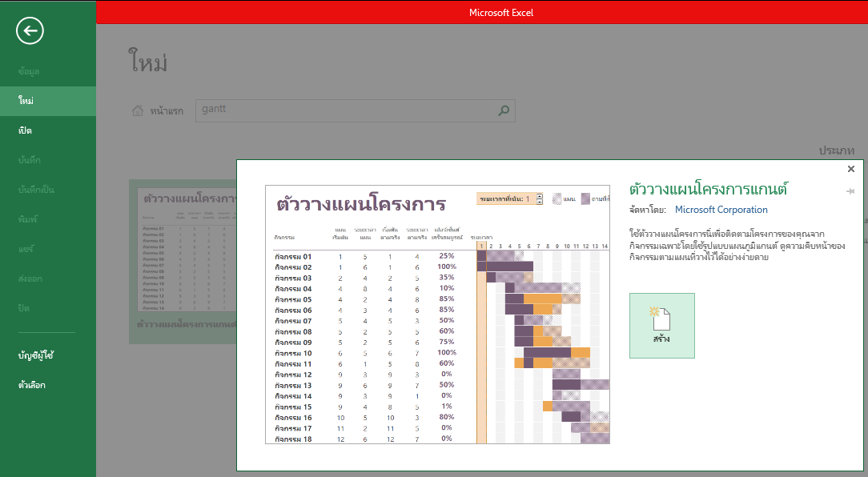The width and height of the screenshot is (868, 477).
Task: Go back using the circled arrow
Action: coord(30,31)
